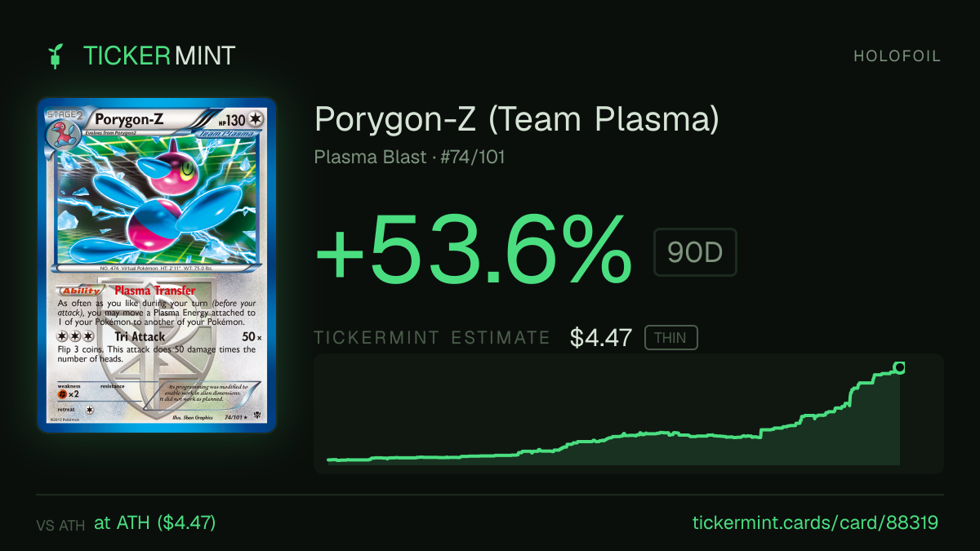Click the chart's latest price endpoint marker
Viewport: 980px width, 551px height.
[x=899, y=367]
